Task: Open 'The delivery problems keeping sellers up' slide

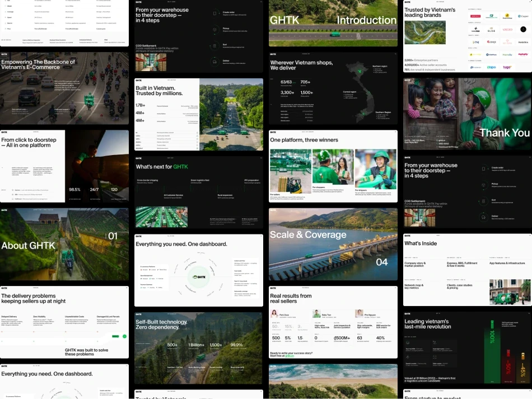Action: click(64, 322)
